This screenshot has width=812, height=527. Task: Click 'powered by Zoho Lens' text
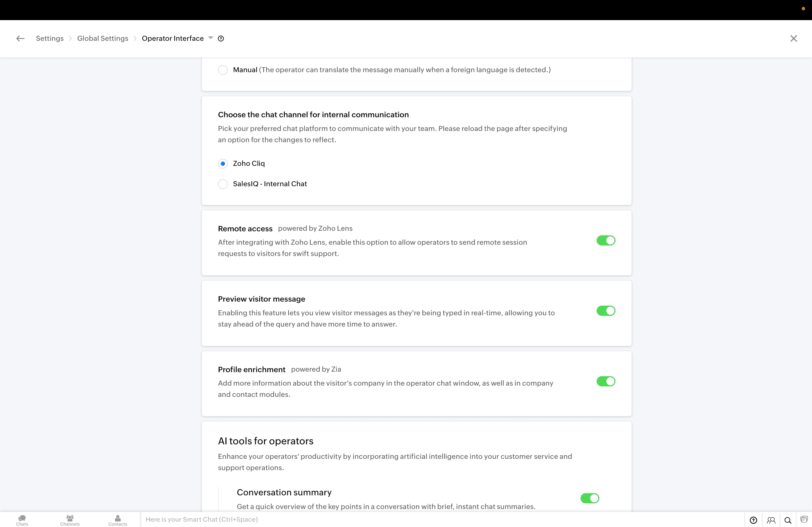point(315,228)
